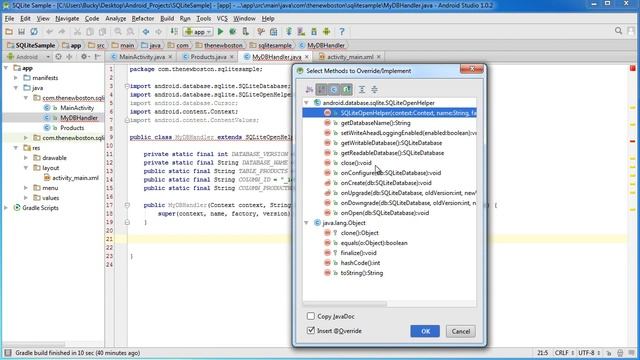The height and width of the screenshot is (360, 640).
Task: Click the Attach debugger icon
Action: coord(245,31)
